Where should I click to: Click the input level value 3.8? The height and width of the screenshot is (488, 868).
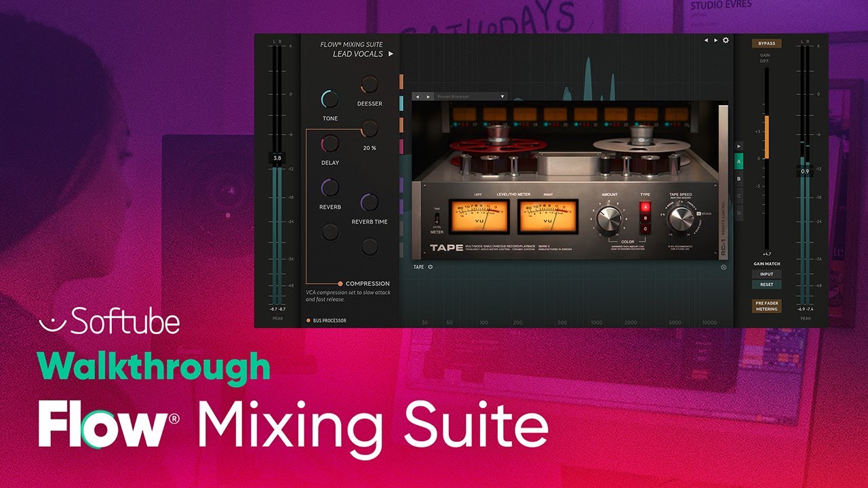[x=277, y=158]
